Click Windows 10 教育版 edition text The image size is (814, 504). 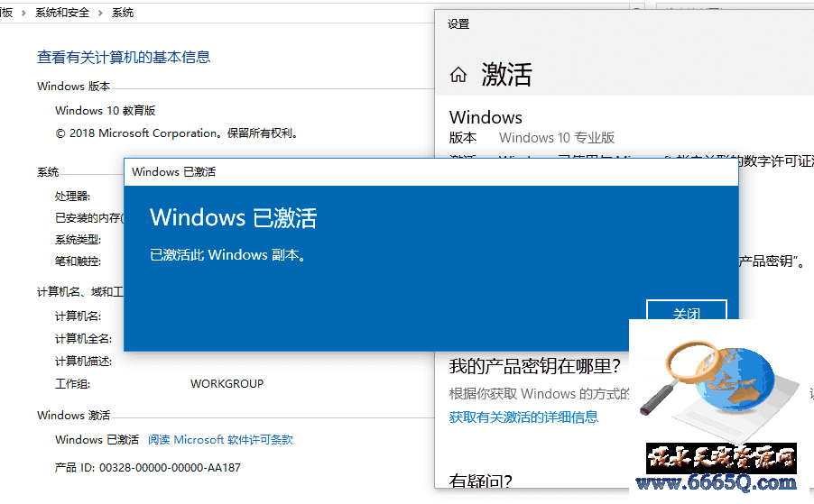tap(106, 110)
